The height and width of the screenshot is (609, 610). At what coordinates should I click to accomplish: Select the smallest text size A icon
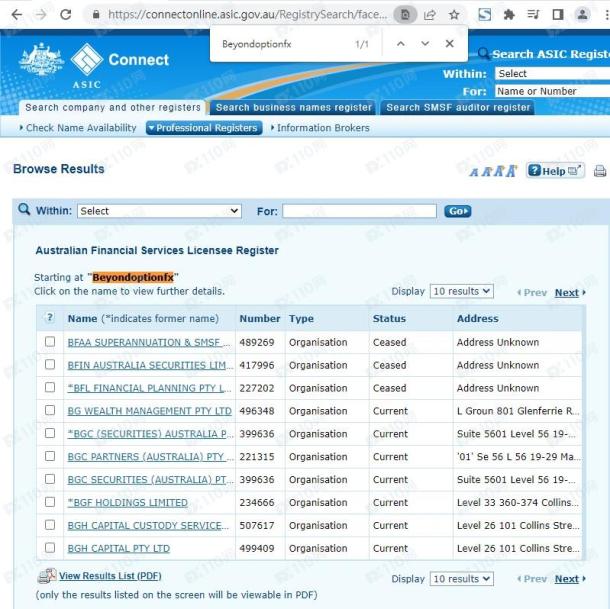(474, 172)
